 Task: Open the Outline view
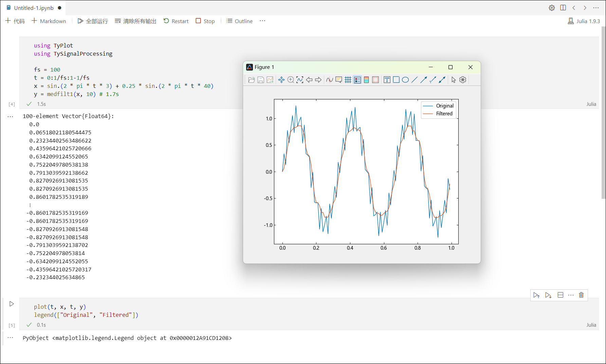click(240, 21)
